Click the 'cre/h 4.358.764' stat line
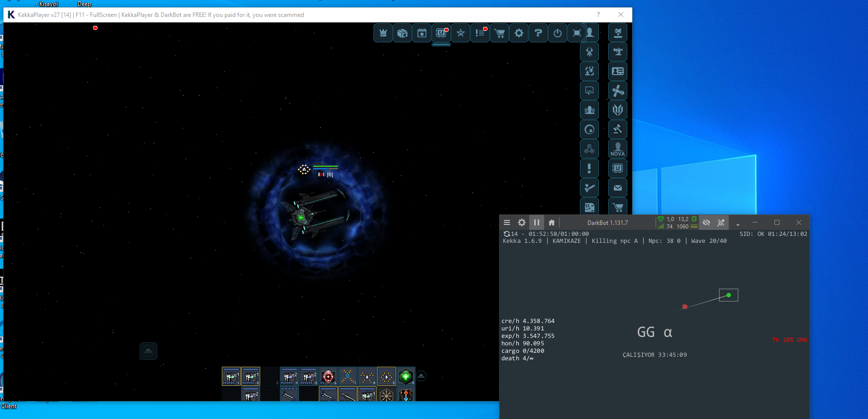The width and height of the screenshot is (868, 419). [528, 321]
